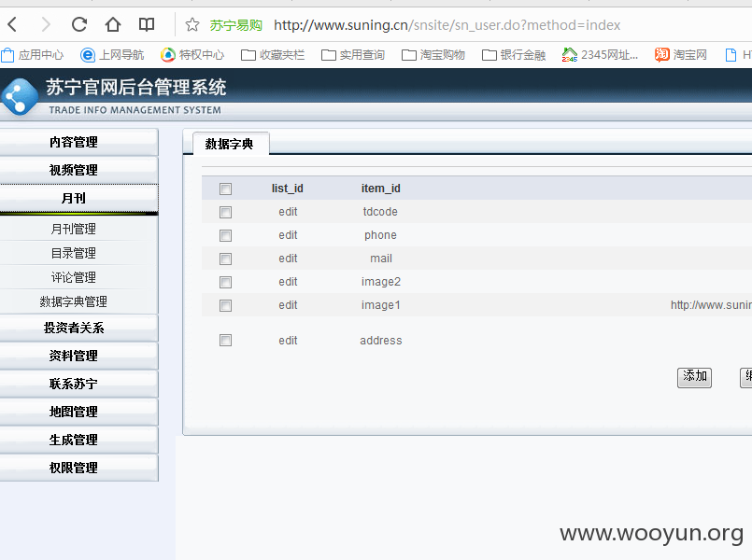752x560 pixels.
Task: Open 淘宝购物 bookmark folder
Action: pos(433,55)
